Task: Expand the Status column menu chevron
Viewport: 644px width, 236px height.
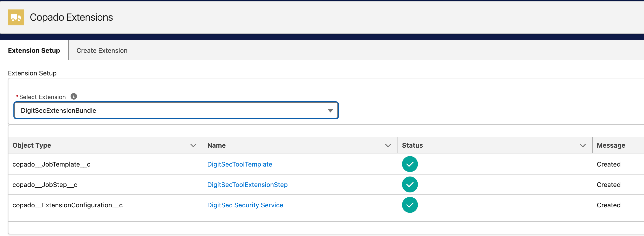Action: 582,145
